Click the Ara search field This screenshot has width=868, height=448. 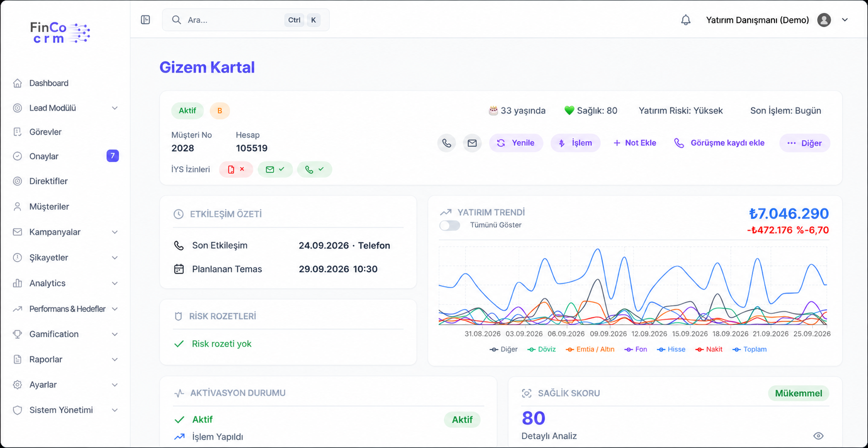click(246, 20)
